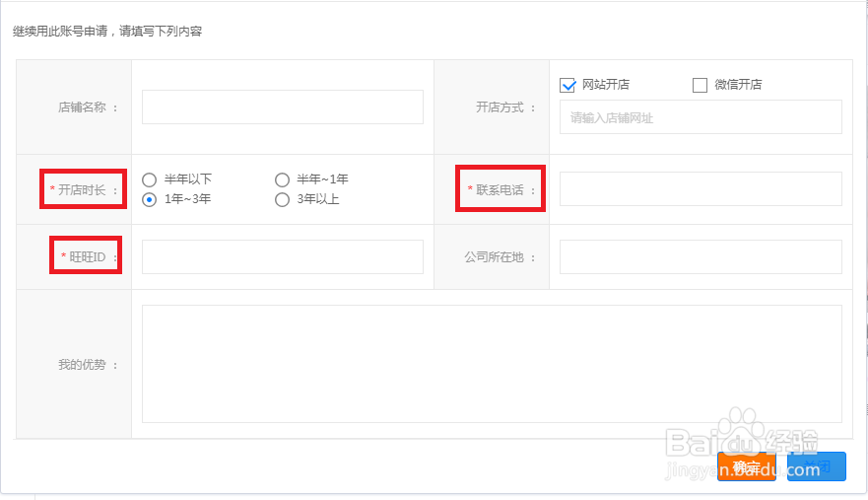
Task: Click the 开店时长 label text
Action: [82, 190]
